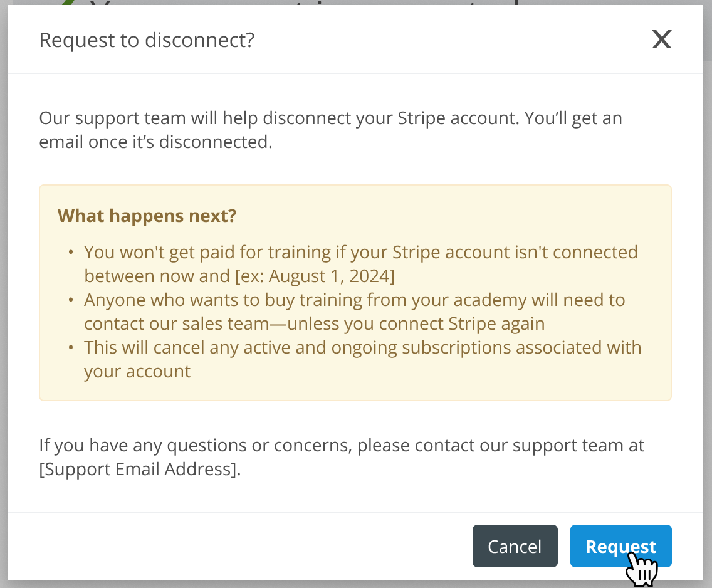Click the support team disconnect description paragraph
This screenshot has width=712, height=588.
[x=330, y=130]
